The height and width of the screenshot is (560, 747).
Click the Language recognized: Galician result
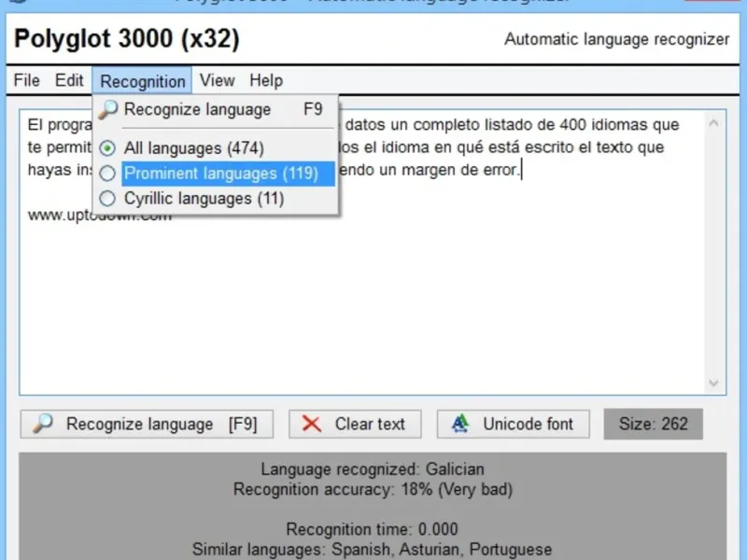coord(373,469)
